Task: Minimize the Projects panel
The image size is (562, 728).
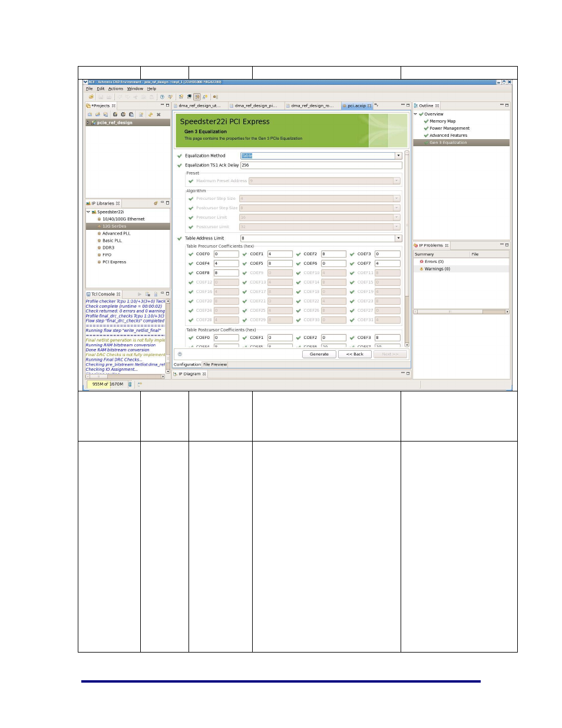Action: click(x=163, y=106)
